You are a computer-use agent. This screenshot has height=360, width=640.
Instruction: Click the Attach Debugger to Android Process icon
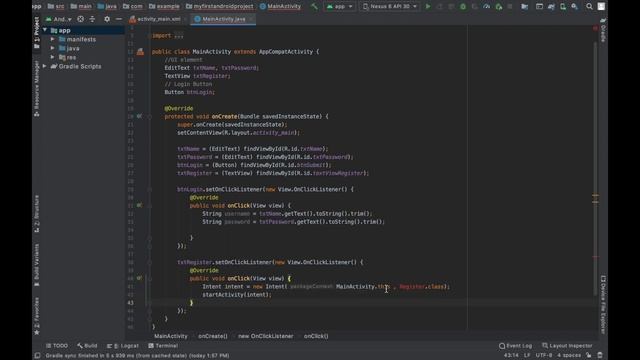[x=498, y=7]
